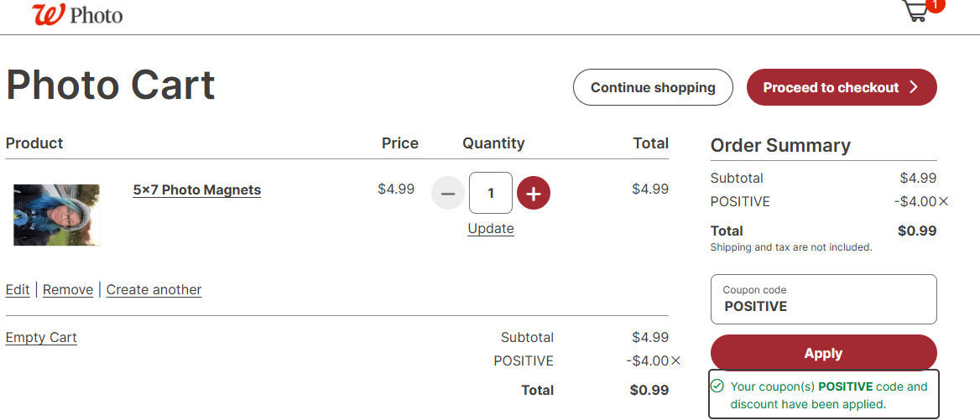This screenshot has height=420, width=980.
Task: Remove POSITIVE coupon below the cart subtotal
Action: click(x=675, y=360)
